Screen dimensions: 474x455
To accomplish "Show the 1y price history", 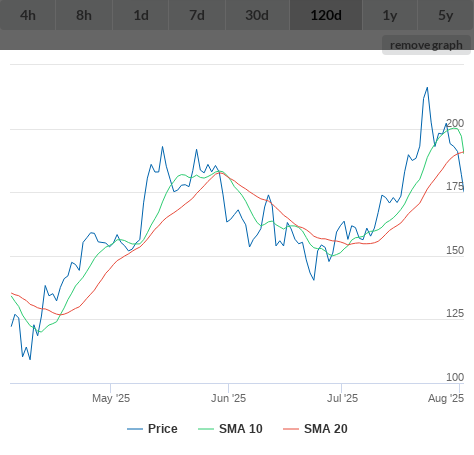I will tap(390, 15).
